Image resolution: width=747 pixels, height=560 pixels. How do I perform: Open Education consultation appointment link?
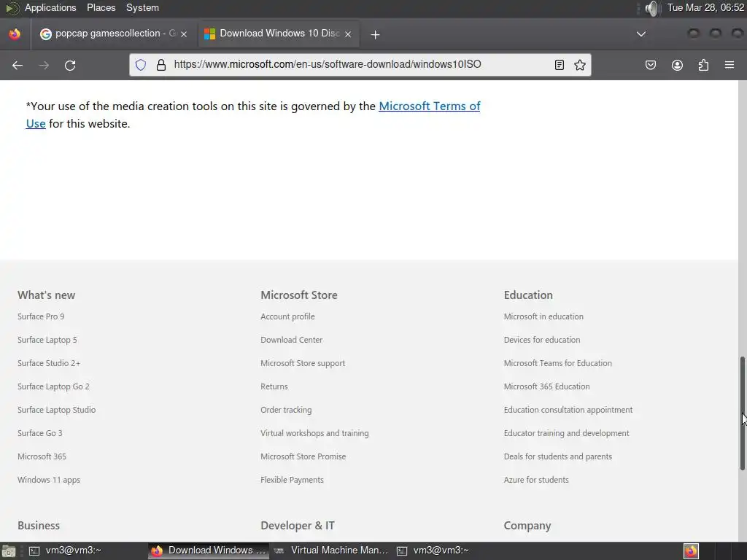click(568, 410)
